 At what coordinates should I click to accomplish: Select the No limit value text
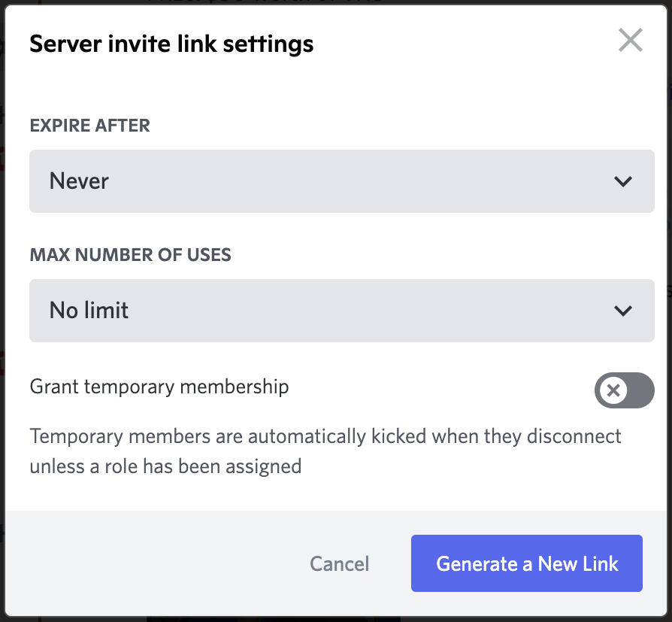pos(89,310)
